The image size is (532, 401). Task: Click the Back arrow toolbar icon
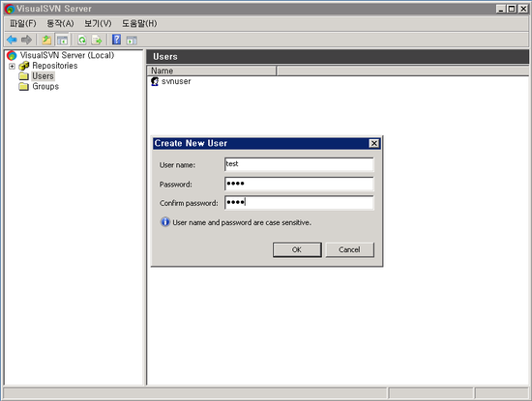coord(12,40)
